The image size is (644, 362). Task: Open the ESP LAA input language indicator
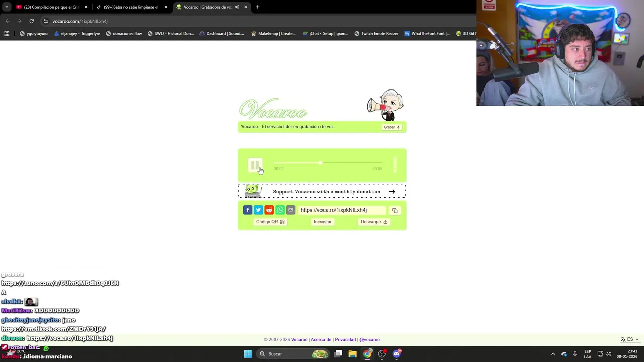(x=588, y=354)
